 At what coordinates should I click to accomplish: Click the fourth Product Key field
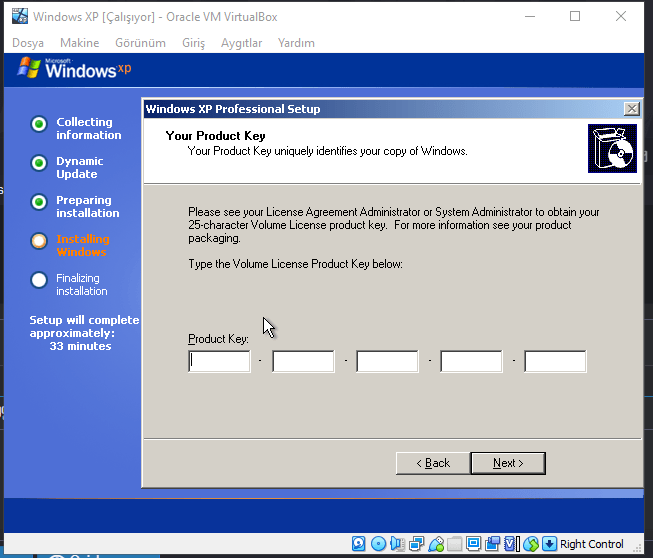coord(471,361)
